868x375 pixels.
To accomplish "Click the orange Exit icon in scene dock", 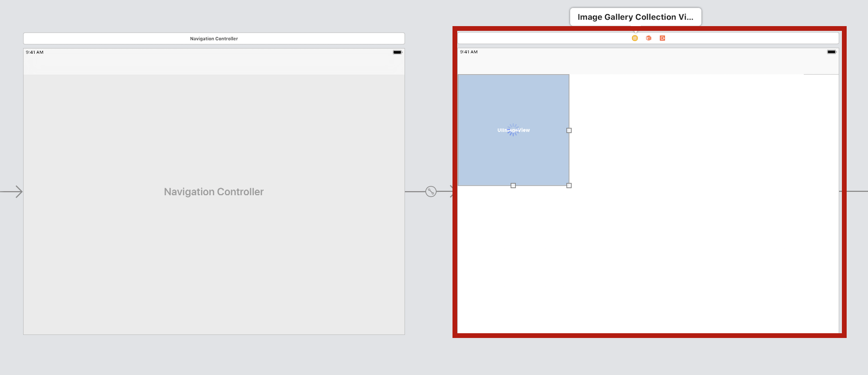I will tap(663, 38).
